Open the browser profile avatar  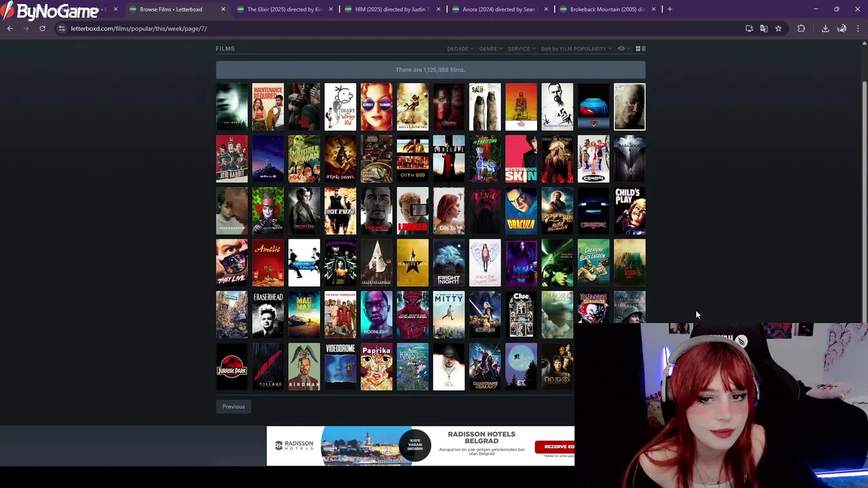click(x=842, y=28)
